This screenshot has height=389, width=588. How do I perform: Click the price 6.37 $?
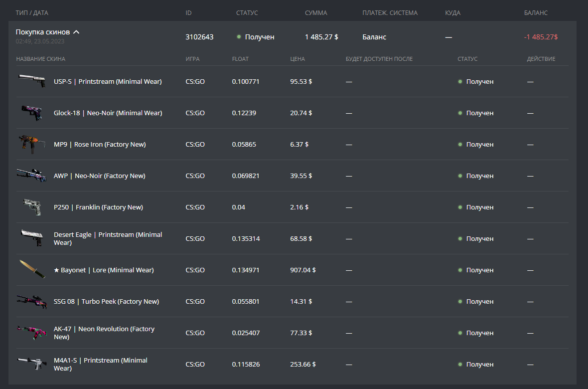point(299,145)
